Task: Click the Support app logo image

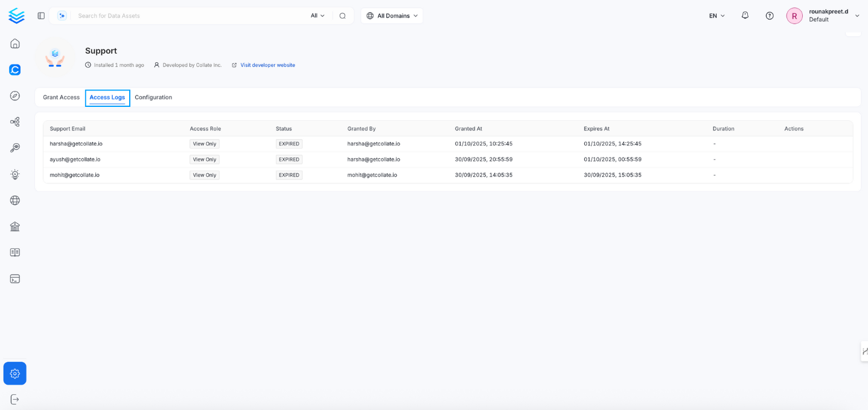Action: [55, 57]
